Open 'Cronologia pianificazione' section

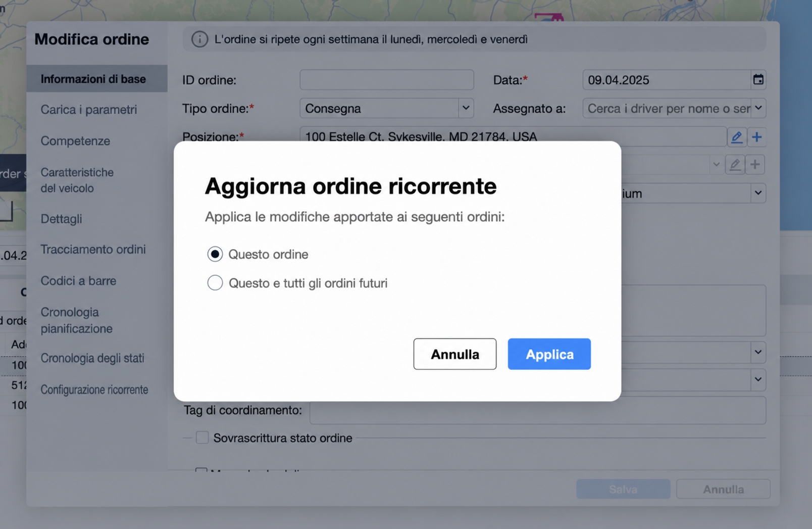click(76, 320)
